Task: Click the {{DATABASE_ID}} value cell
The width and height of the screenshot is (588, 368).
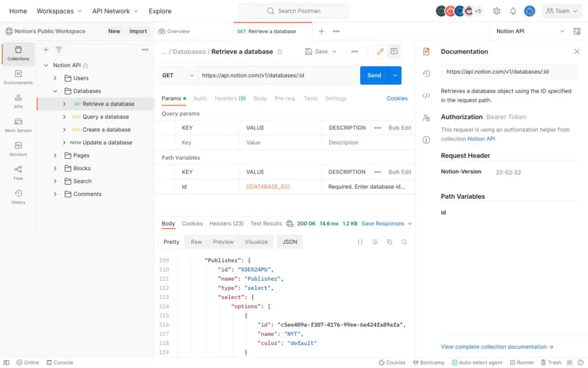Action: click(x=280, y=187)
